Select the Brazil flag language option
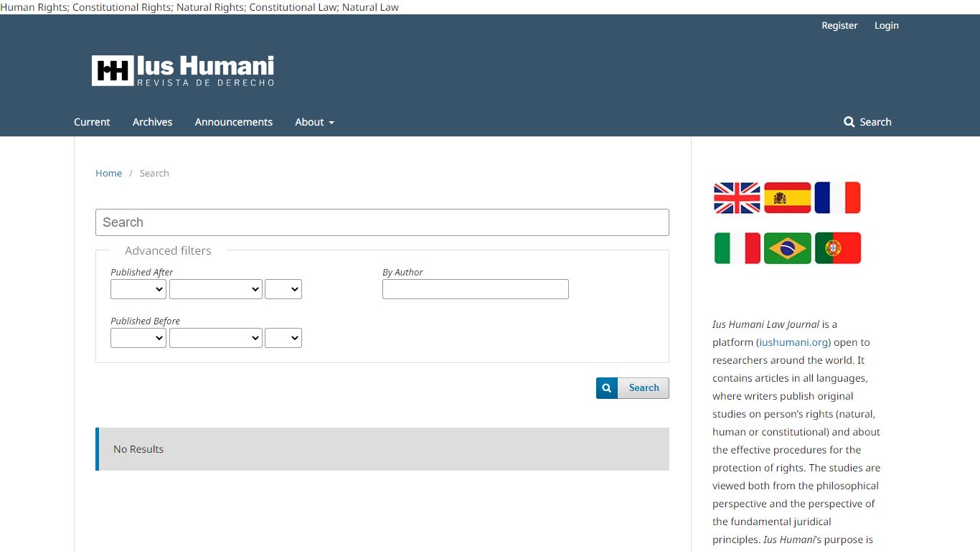Viewport: 980px width, 551px height. [x=787, y=248]
